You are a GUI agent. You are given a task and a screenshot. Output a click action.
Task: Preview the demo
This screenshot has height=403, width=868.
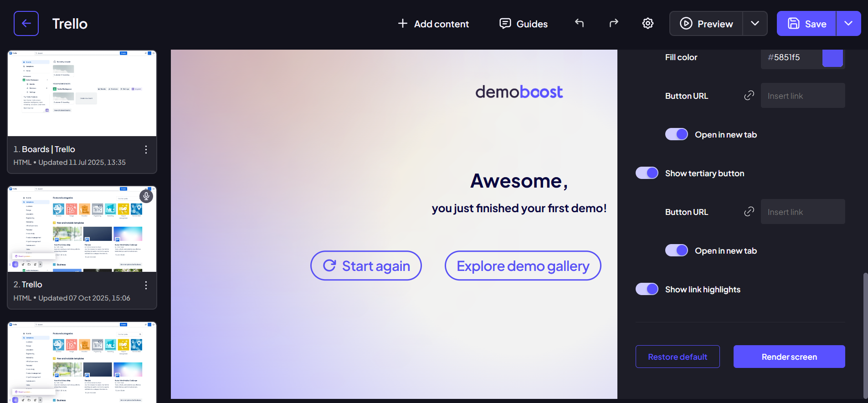click(706, 24)
